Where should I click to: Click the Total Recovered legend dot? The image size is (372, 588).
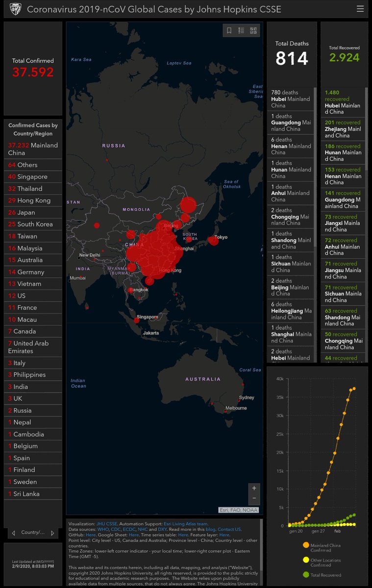point(306,575)
